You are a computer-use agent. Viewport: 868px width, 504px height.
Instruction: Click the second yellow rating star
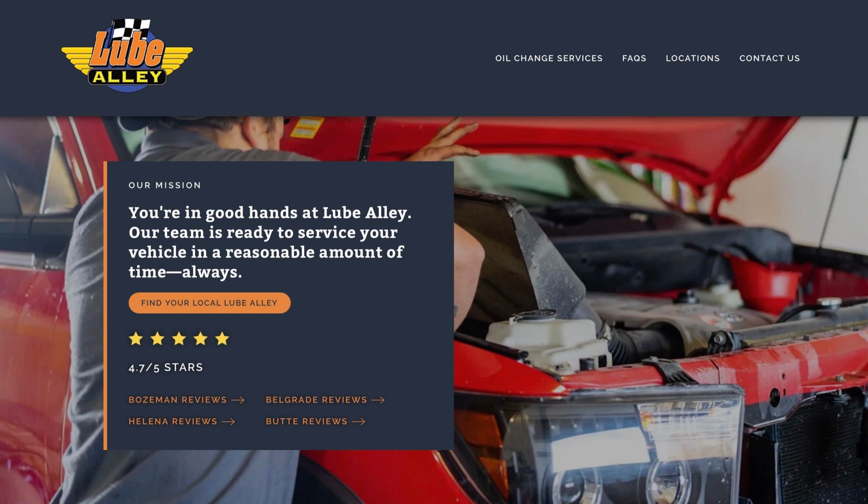157,339
